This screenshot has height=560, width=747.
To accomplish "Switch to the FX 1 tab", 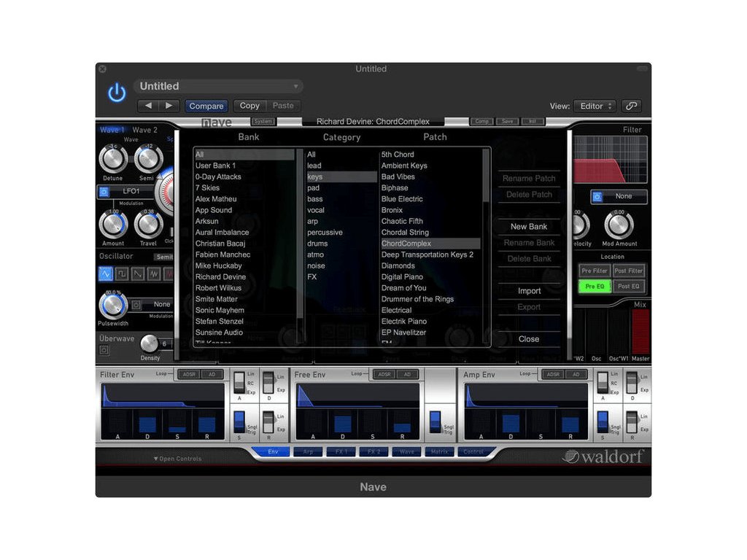I will (341, 451).
